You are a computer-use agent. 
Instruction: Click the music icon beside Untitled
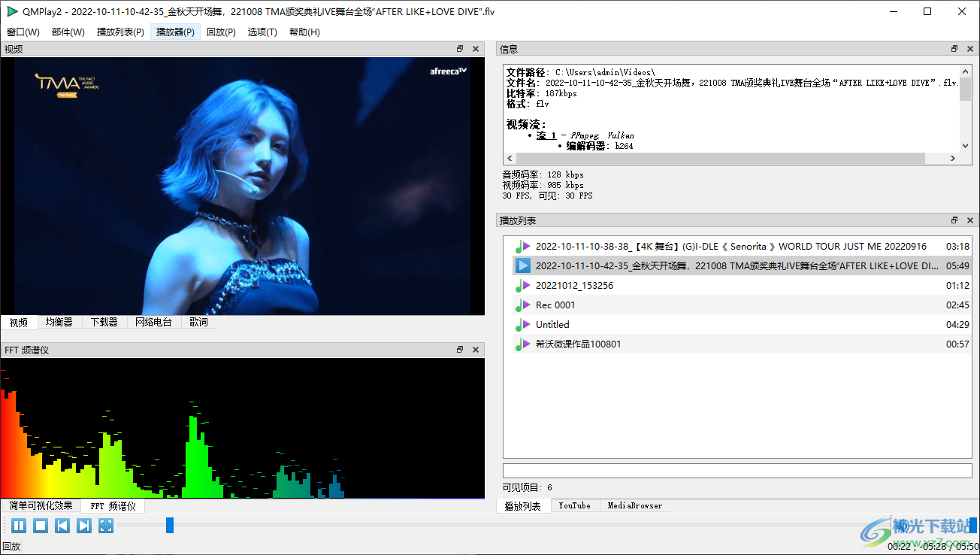coord(523,325)
